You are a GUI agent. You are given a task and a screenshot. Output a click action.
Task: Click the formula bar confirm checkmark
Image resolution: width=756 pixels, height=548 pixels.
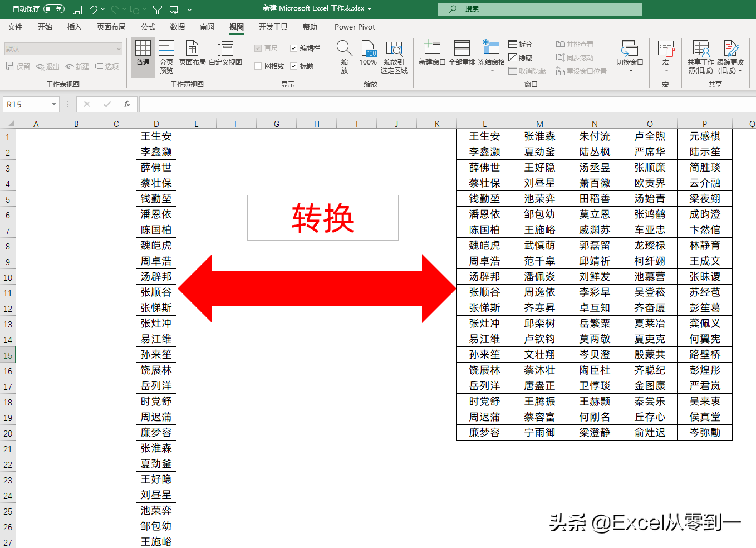coord(107,104)
